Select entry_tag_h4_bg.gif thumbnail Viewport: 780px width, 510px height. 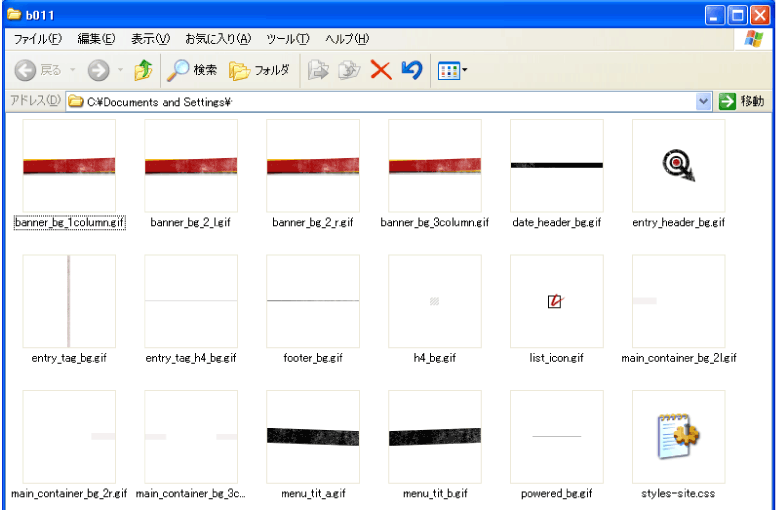191,301
